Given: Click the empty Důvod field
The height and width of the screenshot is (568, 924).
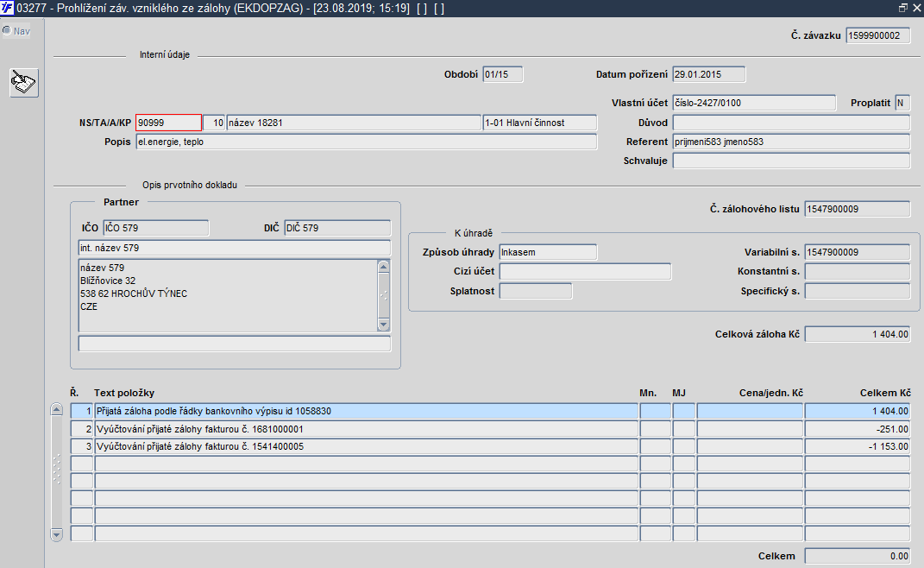Looking at the screenshot, I should click(x=791, y=123).
